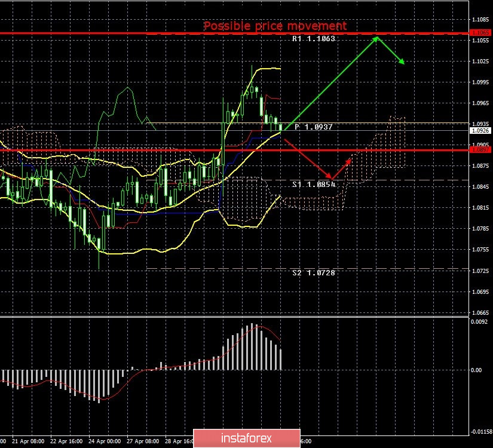The width and height of the screenshot is (493, 448).
Task: Click the 28 Apr 16:00 time label
Action: [x=179, y=441]
